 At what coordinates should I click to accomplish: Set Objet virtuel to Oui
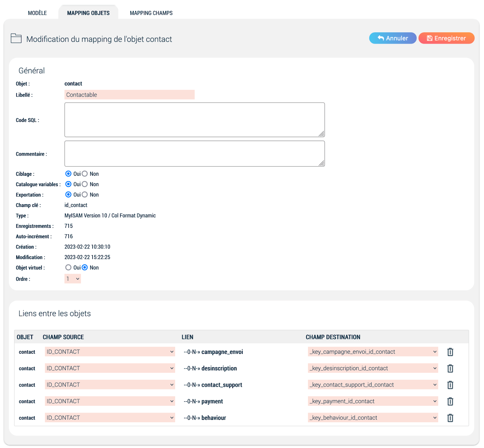tap(68, 267)
